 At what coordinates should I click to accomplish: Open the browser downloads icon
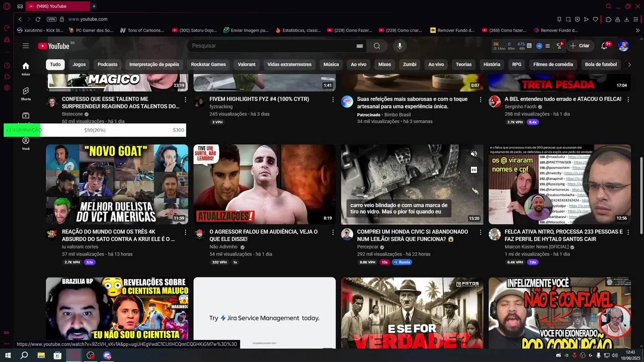(626, 19)
